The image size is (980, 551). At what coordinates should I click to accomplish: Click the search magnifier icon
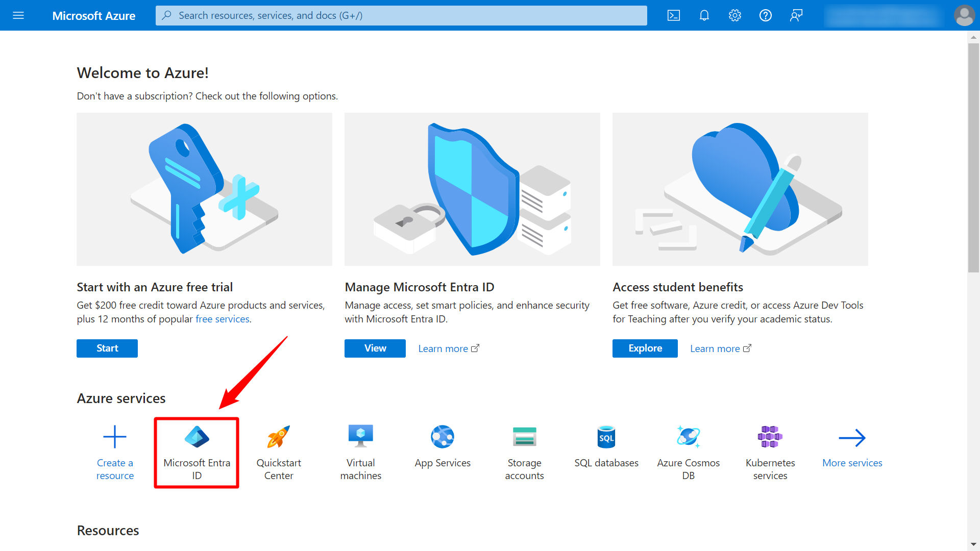coord(166,15)
